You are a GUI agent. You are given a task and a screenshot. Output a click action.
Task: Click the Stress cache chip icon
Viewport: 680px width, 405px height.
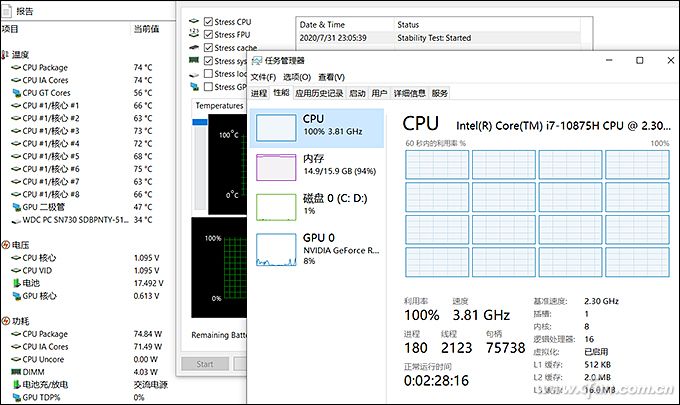click(x=194, y=47)
